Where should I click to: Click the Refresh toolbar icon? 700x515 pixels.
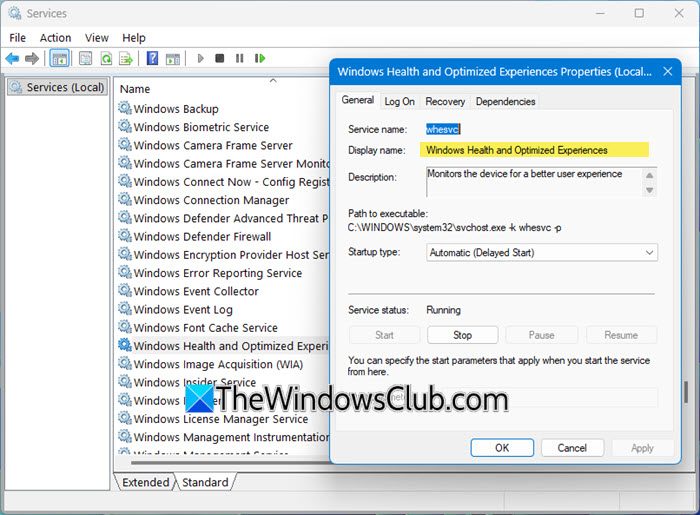(x=106, y=58)
